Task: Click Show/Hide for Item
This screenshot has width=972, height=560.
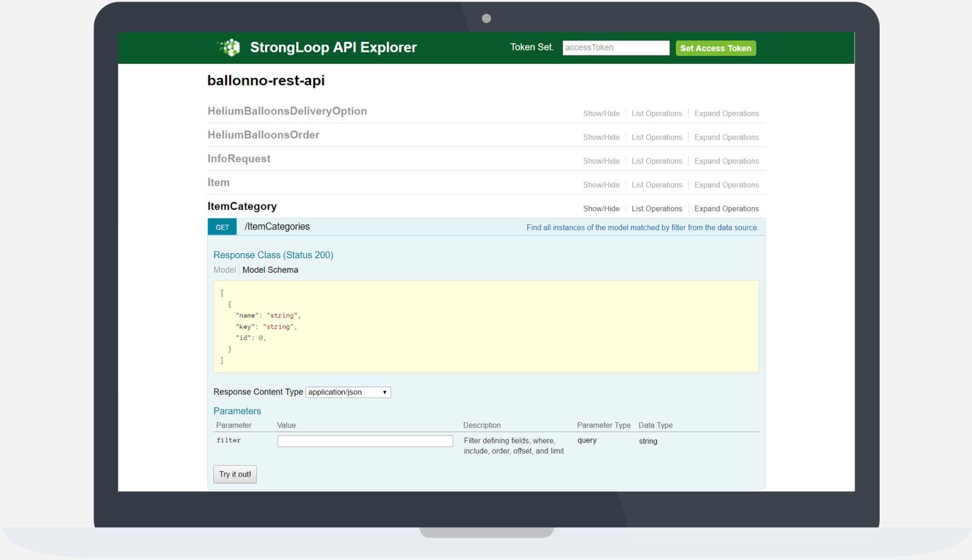Action: (601, 185)
